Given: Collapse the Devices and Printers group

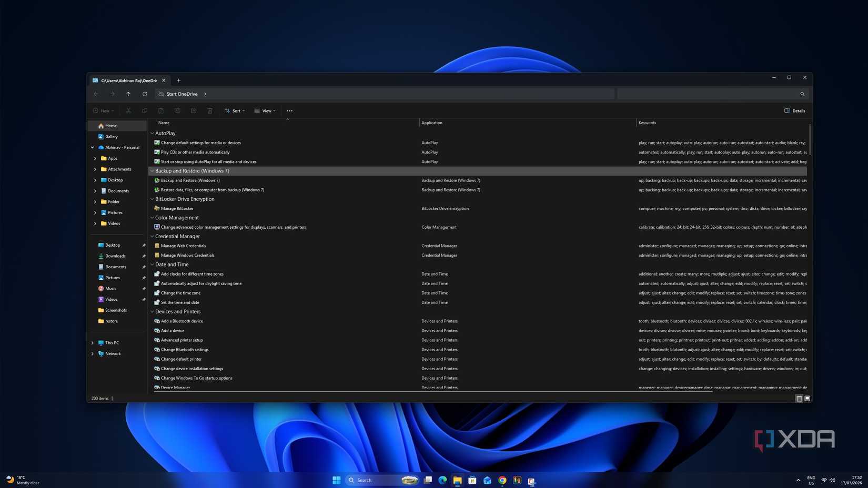Looking at the screenshot, I should (152, 312).
